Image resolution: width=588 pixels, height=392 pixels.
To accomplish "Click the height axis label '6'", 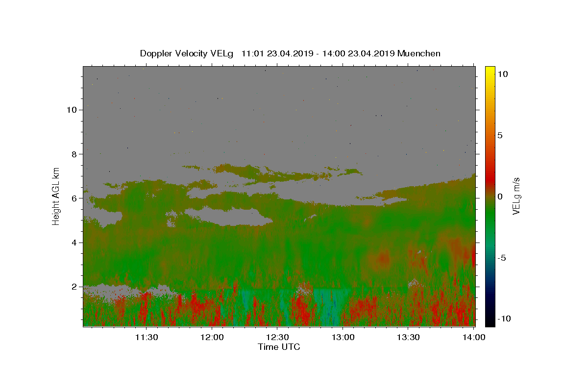I will pyautogui.click(x=74, y=198).
